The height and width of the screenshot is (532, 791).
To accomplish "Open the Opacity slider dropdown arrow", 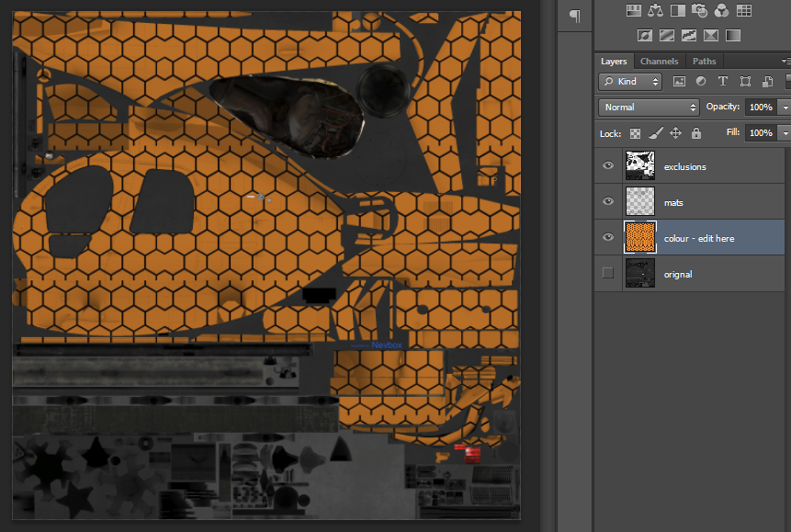I will (x=784, y=108).
